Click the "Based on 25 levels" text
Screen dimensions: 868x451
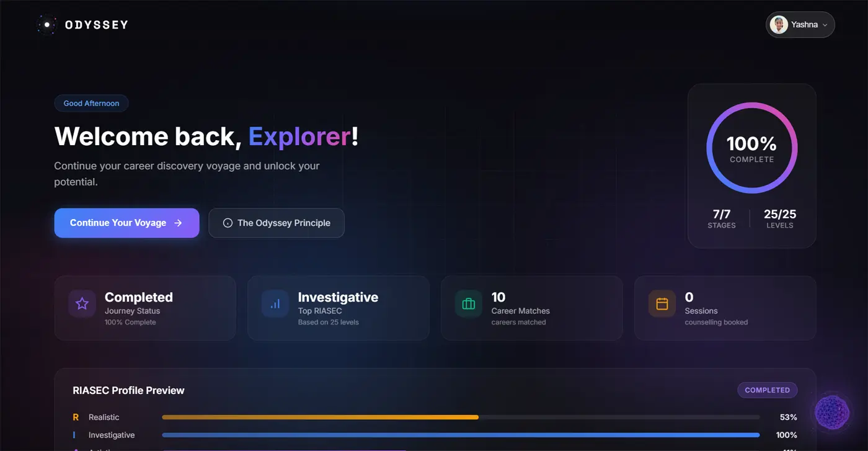coord(329,323)
